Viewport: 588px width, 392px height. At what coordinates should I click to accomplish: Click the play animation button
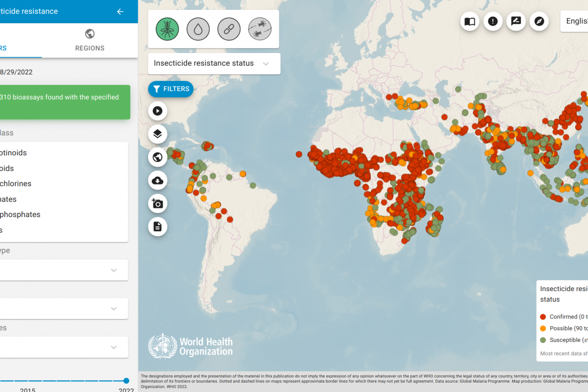pyautogui.click(x=158, y=111)
